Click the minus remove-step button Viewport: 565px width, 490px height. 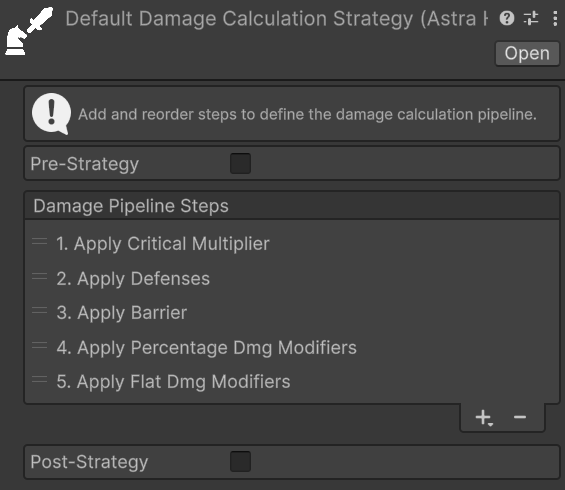[x=520, y=417]
